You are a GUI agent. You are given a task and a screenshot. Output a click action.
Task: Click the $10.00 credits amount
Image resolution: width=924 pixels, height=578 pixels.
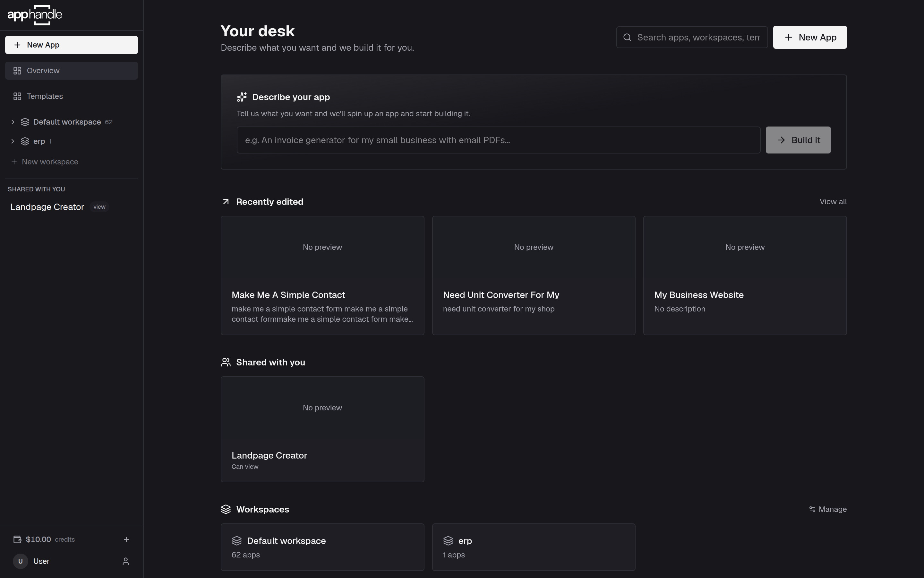[x=38, y=539]
